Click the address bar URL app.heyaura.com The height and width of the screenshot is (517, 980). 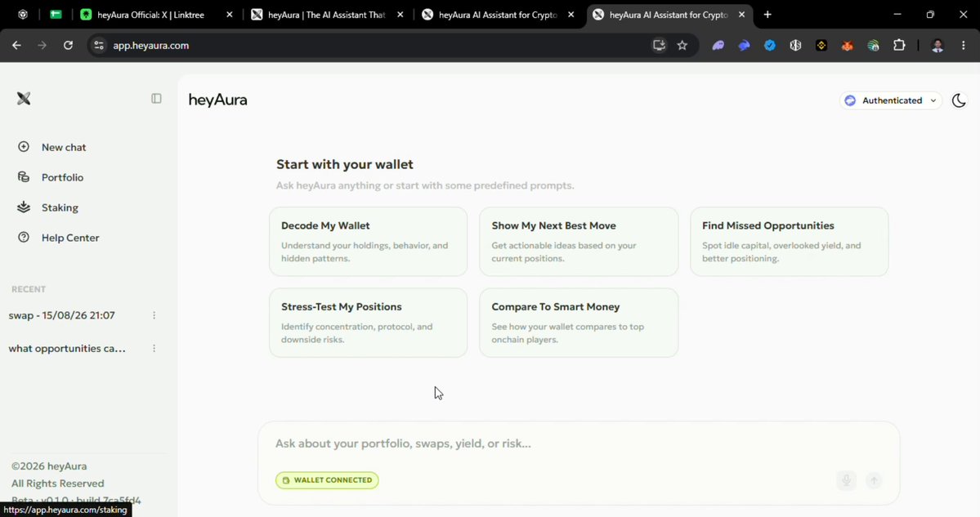(150, 46)
